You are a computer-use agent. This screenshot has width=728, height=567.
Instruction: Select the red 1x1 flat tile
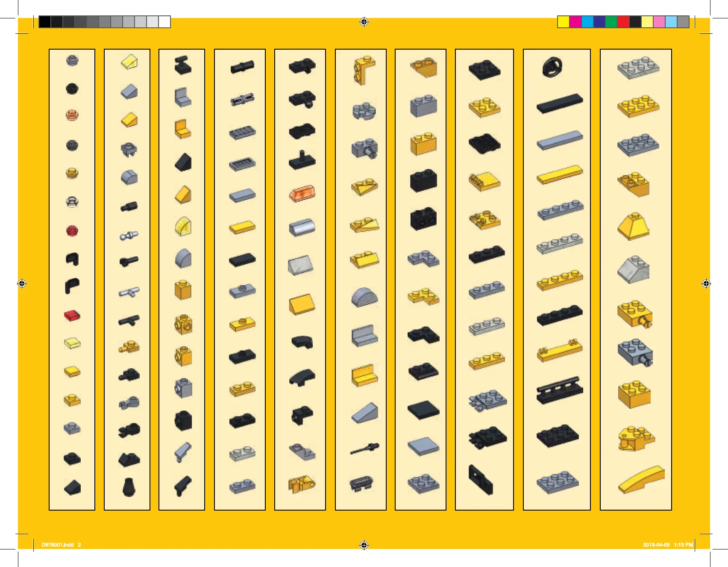click(72, 316)
